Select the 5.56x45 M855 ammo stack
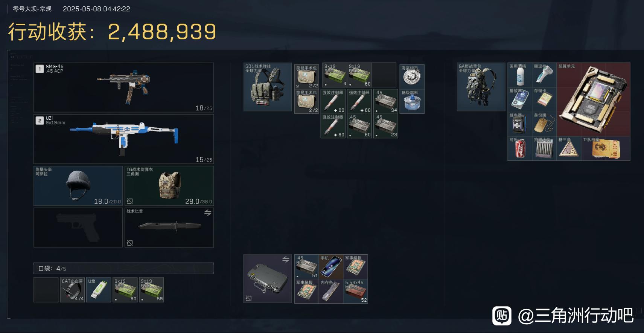644x333 pixels. pos(355,291)
